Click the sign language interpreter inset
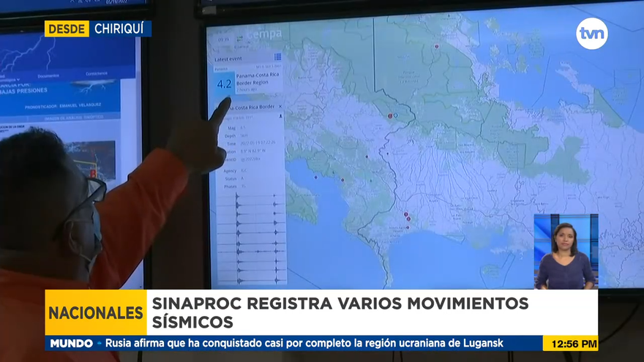This screenshot has width=644, height=362. click(566, 251)
